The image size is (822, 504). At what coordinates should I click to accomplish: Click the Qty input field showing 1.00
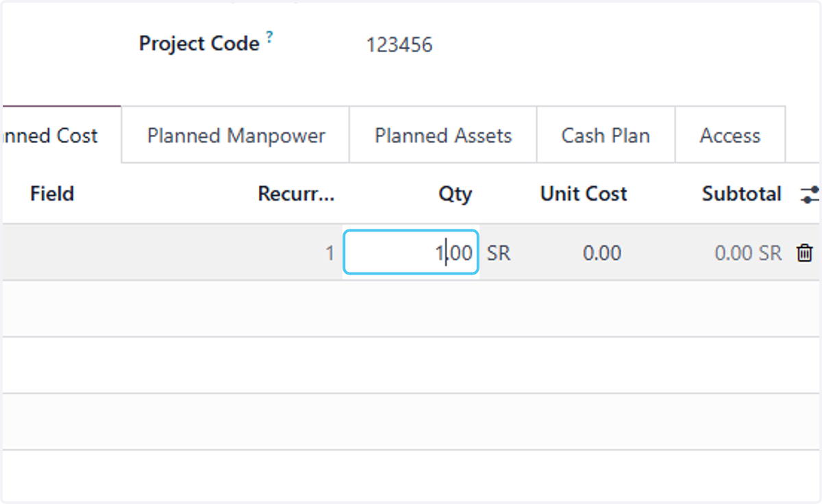(x=410, y=253)
